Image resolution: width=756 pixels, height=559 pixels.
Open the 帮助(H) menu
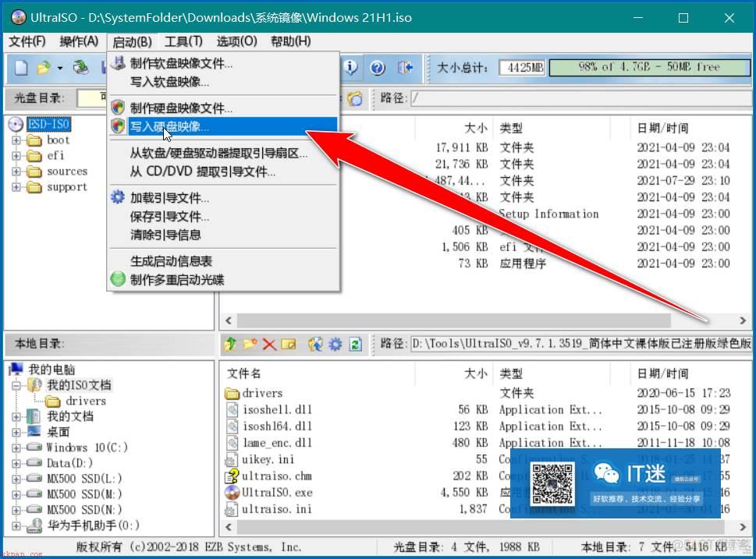click(291, 41)
